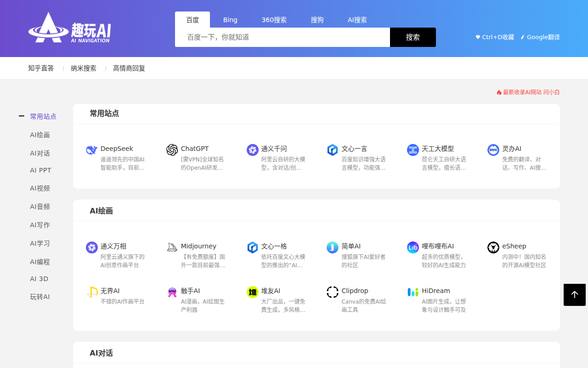Switch to the Bing search tab
Screen dimensions: 588x368
point(230,20)
